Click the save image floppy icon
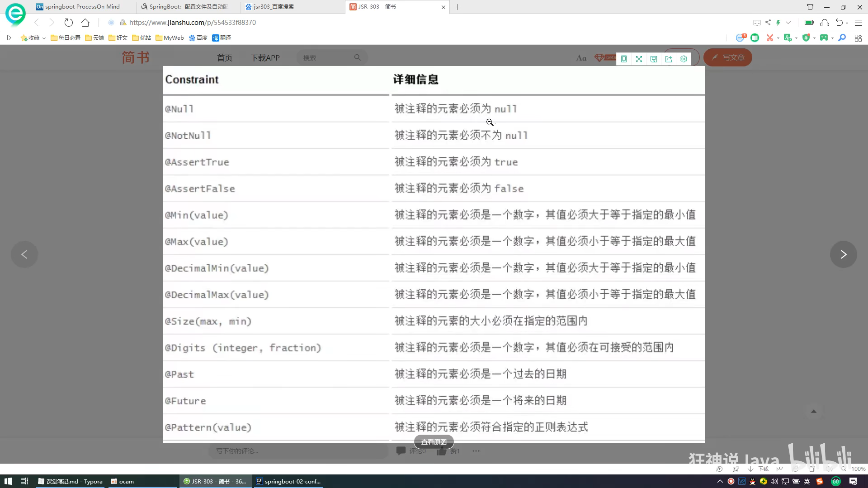 tap(654, 59)
